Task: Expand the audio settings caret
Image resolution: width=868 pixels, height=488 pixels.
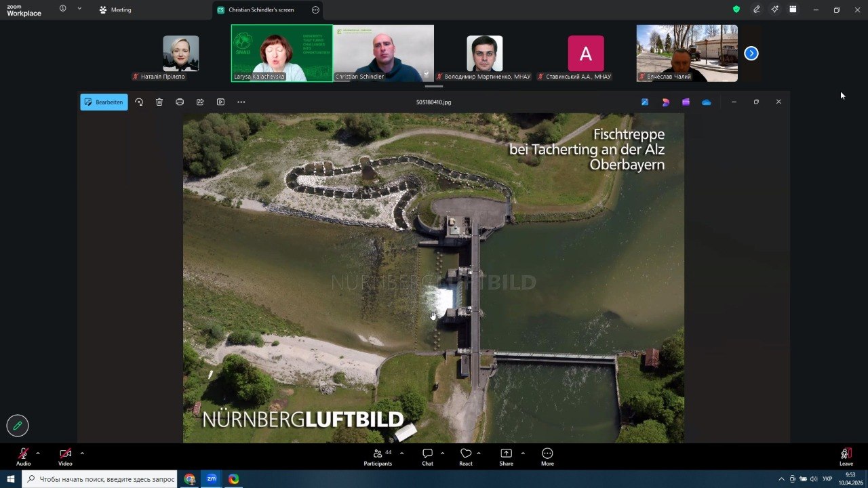Action: point(38,453)
